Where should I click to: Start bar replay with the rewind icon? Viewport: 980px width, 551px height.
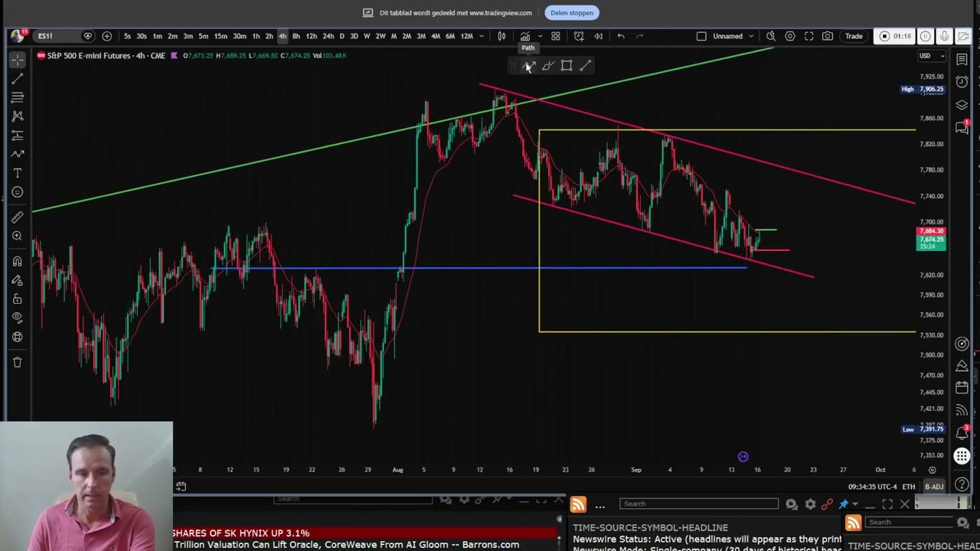point(598,36)
